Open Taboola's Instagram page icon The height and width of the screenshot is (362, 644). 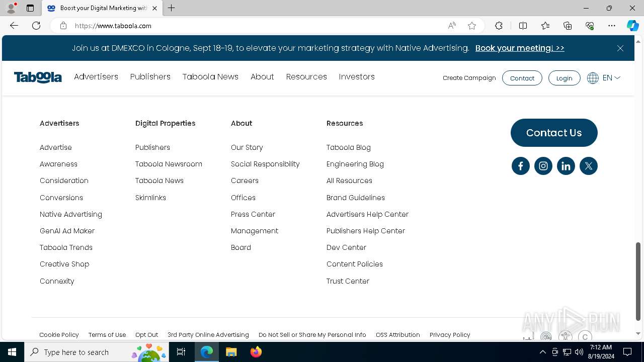pos(543,166)
